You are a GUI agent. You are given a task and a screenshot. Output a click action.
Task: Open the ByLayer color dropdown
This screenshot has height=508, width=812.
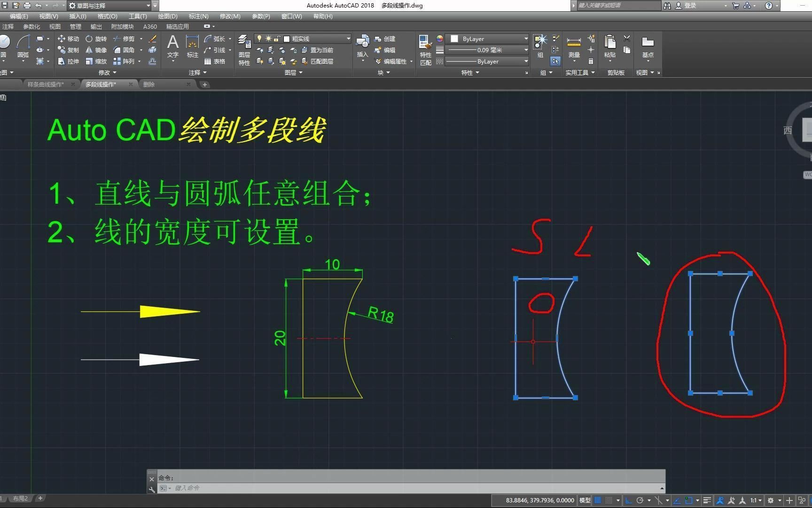click(x=525, y=39)
